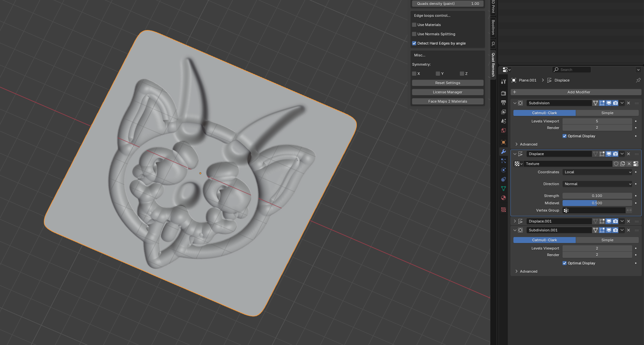Toggle Subdivision modifier on-cage display

tap(596, 103)
